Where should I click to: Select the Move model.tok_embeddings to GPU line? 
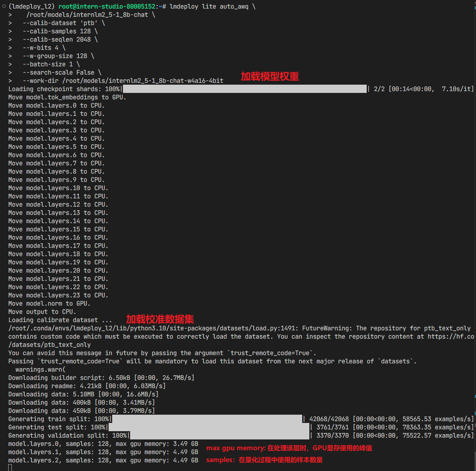pos(67,97)
